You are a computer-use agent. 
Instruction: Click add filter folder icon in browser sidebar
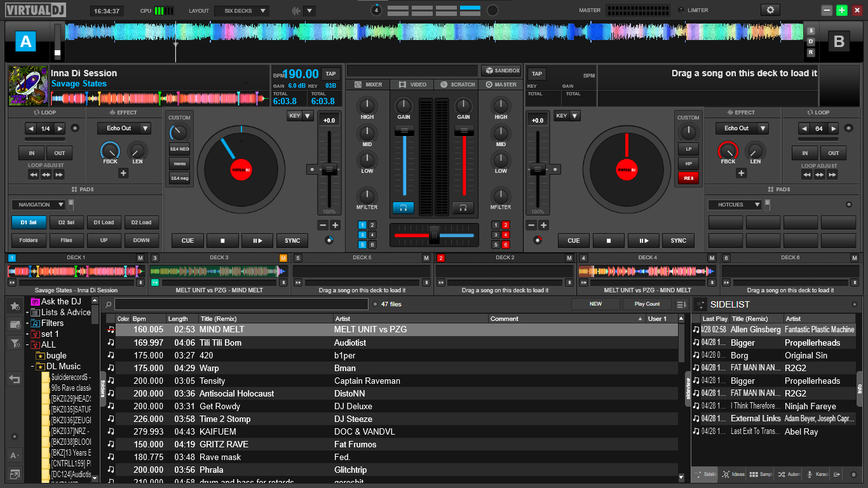coord(15,344)
